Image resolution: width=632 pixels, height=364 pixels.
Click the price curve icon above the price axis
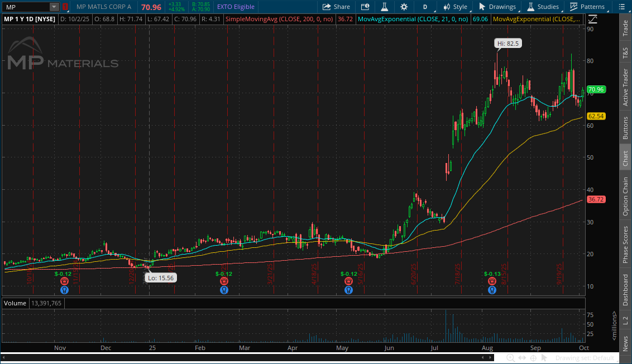pyautogui.click(x=592, y=19)
